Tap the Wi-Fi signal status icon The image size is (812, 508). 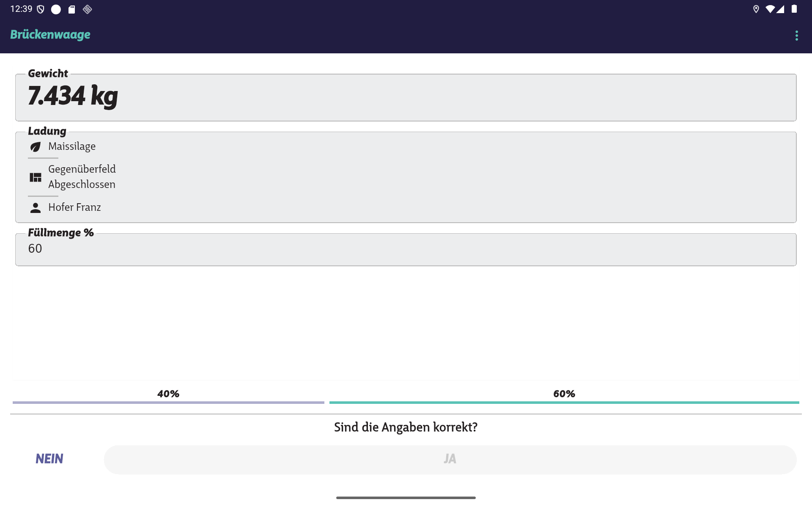click(x=770, y=9)
